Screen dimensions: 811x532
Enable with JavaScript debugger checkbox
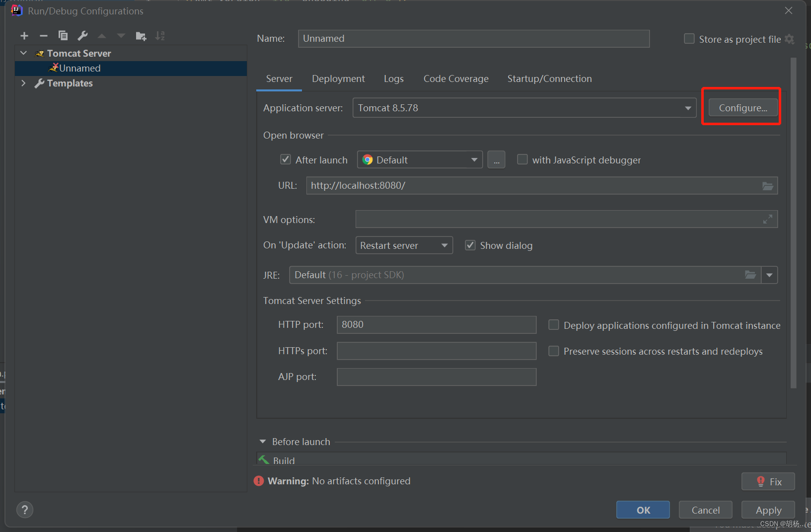[x=522, y=159]
